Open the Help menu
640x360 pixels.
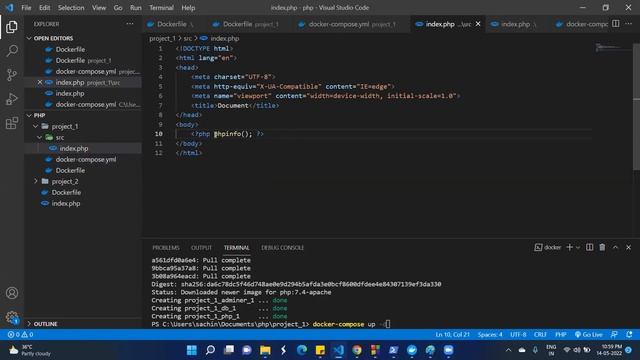tap(188, 8)
